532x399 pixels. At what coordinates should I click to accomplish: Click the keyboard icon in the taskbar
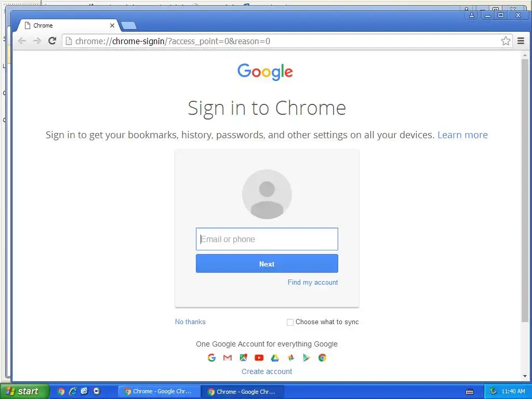[x=470, y=392]
